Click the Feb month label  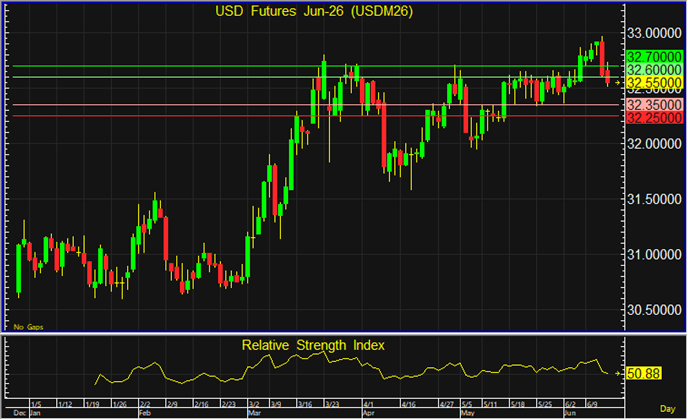144,413
